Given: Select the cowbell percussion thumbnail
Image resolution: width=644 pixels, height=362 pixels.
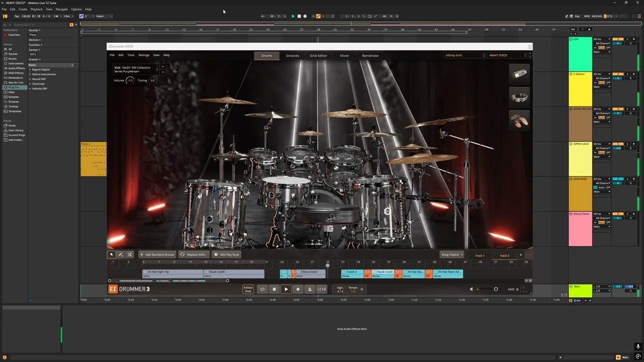Looking at the screenshot, I should [519, 74].
